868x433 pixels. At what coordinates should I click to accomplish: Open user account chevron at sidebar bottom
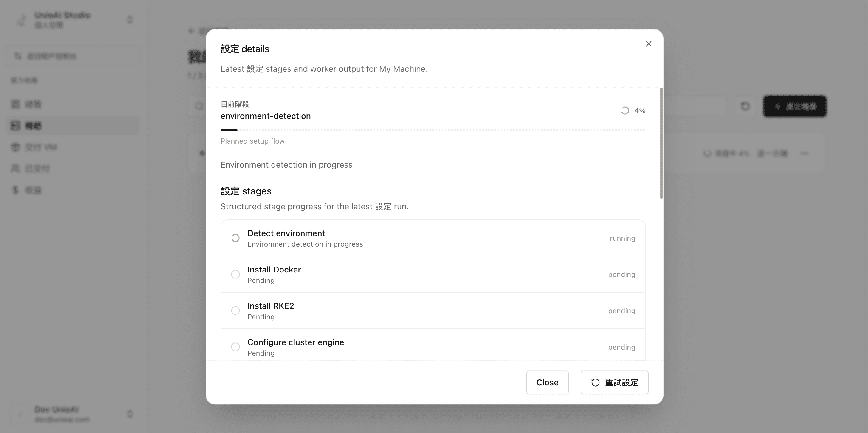[x=130, y=414]
